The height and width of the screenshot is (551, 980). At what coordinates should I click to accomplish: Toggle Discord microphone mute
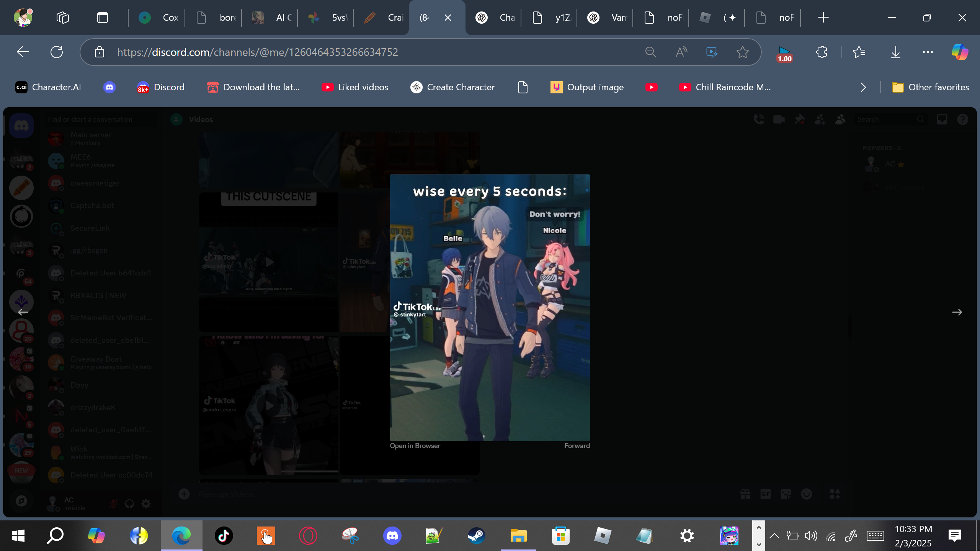[x=113, y=504]
